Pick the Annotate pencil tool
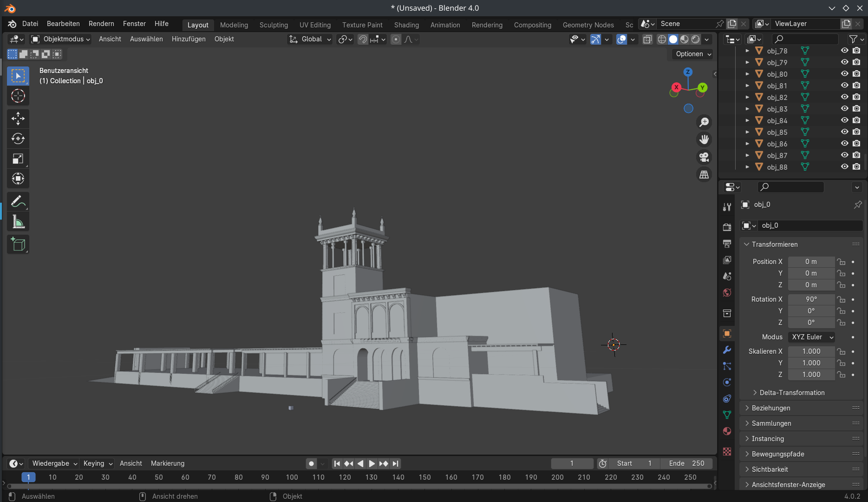 pyautogui.click(x=18, y=202)
